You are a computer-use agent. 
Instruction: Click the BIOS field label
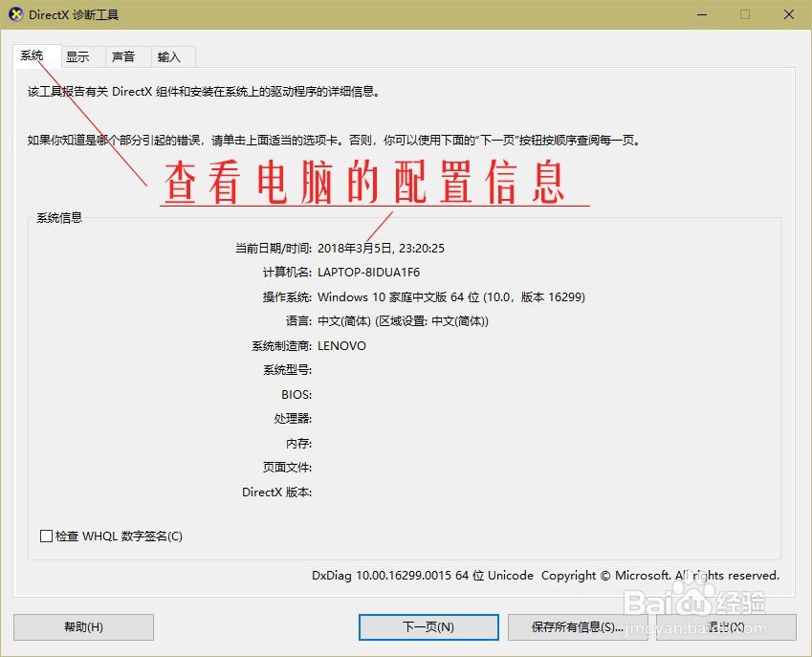[x=296, y=394]
